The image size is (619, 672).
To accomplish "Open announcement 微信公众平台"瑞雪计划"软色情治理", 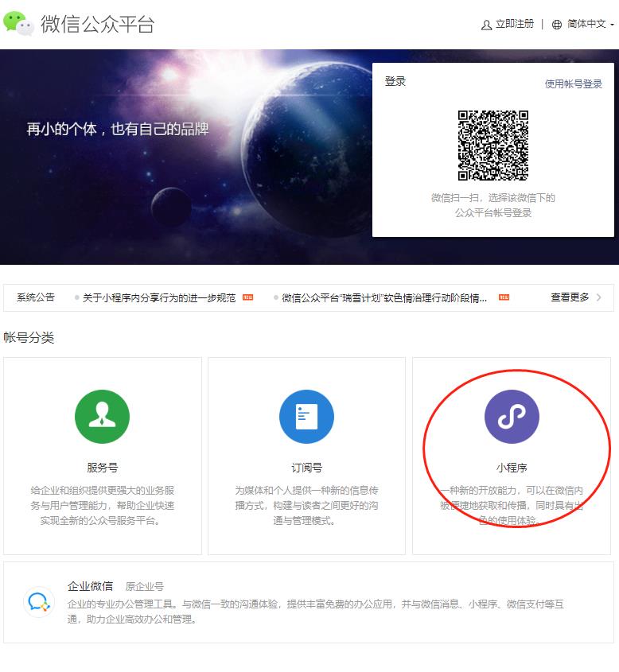I will coord(384,298).
